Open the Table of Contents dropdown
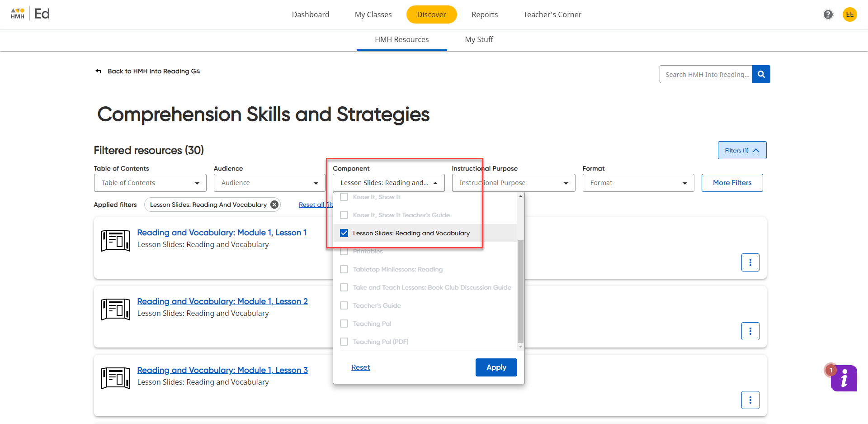 (150, 183)
